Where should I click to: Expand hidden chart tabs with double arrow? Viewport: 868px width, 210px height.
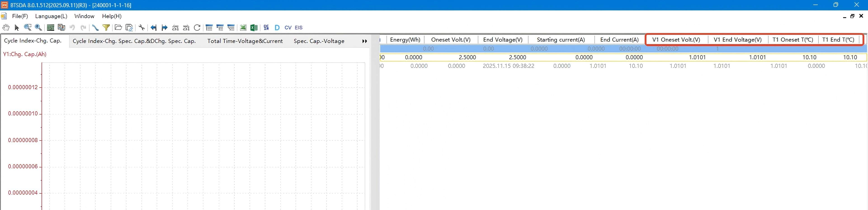365,41
